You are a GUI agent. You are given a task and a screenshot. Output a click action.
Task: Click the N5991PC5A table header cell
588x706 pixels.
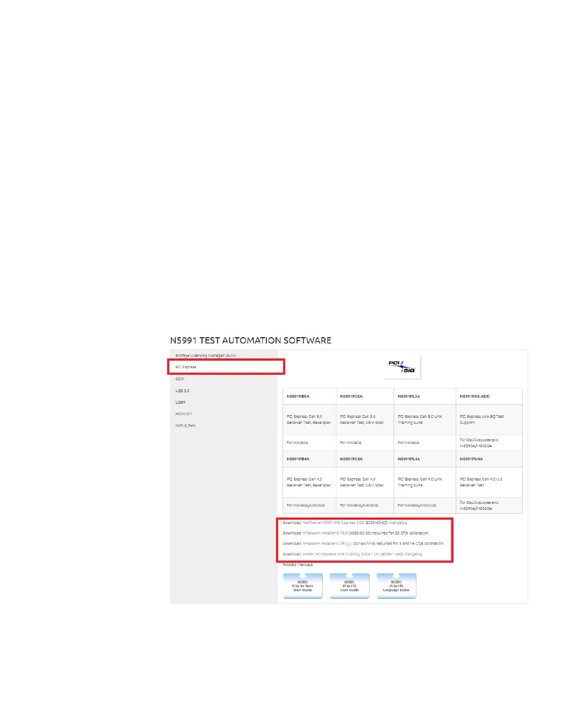coord(365,397)
